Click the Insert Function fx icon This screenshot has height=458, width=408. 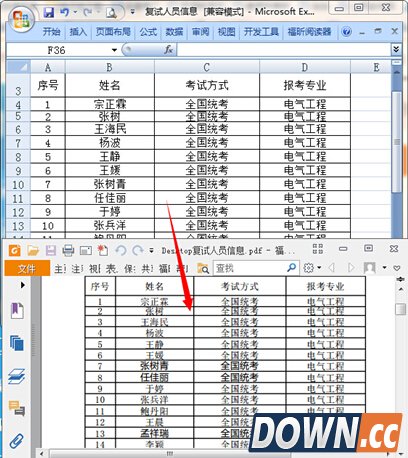point(168,50)
